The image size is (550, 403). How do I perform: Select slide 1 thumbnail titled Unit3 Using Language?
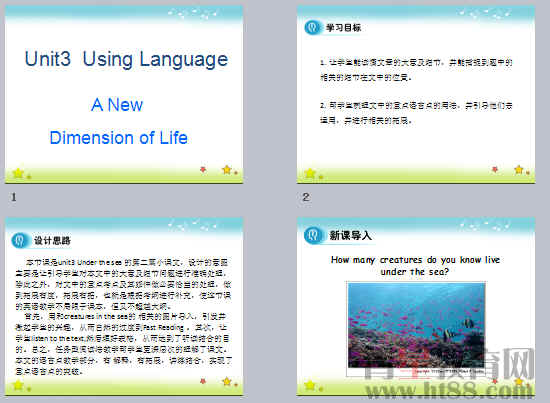[x=124, y=94]
